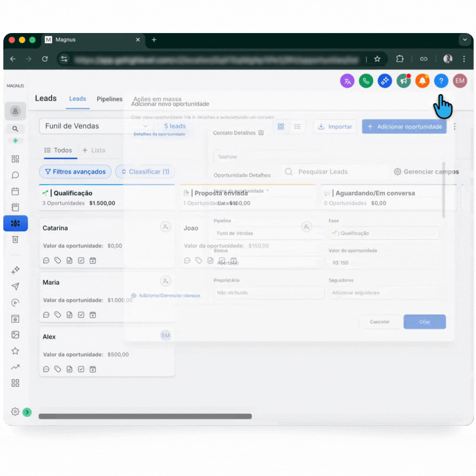Viewport: 476px width, 476px height.
Task: Select the highlighted opportunities sidebar icon
Action: (x=15, y=224)
